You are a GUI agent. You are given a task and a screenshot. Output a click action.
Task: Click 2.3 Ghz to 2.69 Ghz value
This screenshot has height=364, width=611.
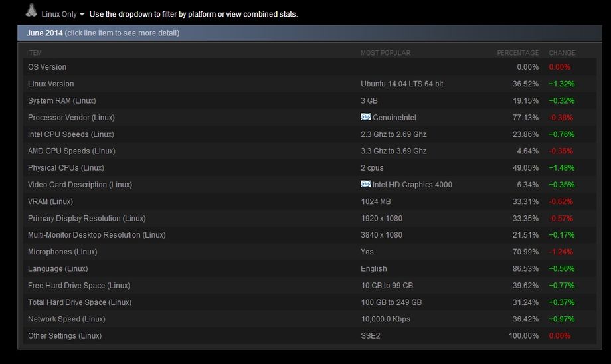coord(394,134)
